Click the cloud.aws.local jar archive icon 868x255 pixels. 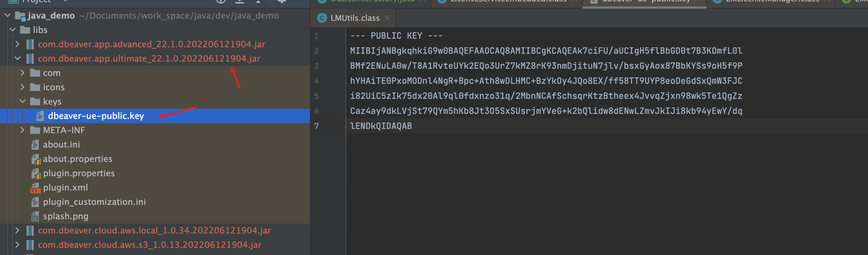[x=30, y=230]
